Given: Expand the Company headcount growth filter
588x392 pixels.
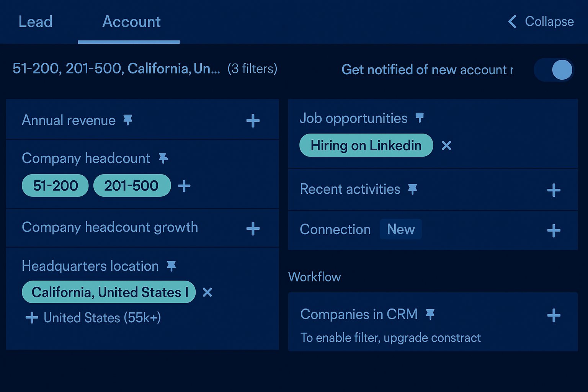Looking at the screenshot, I should pyautogui.click(x=253, y=228).
